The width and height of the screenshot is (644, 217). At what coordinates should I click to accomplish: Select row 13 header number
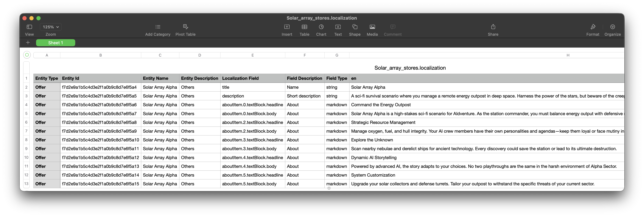(26, 184)
